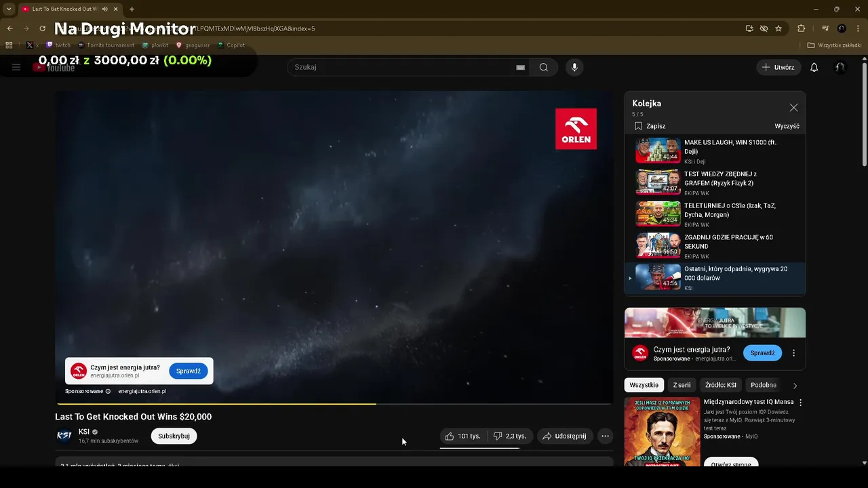Subscribe with the 'Subskrybuj' button
The image size is (868, 488).
tap(174, 436)
